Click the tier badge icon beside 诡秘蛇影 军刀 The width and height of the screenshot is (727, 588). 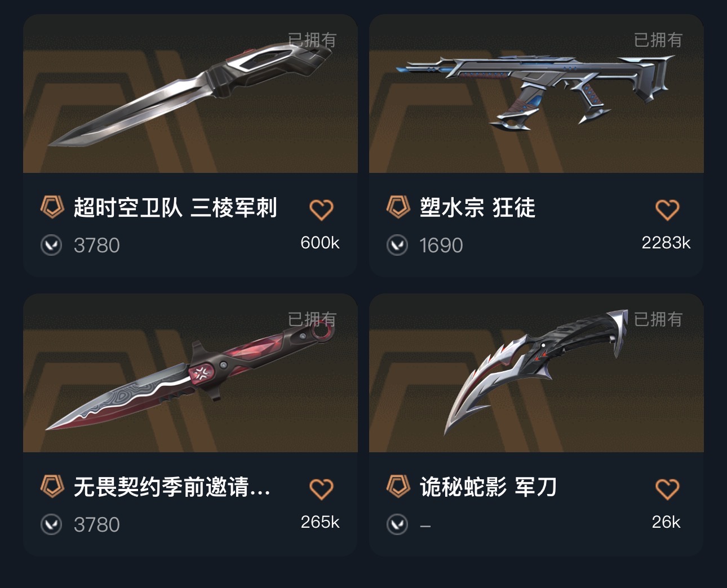[x=398, y=486]
